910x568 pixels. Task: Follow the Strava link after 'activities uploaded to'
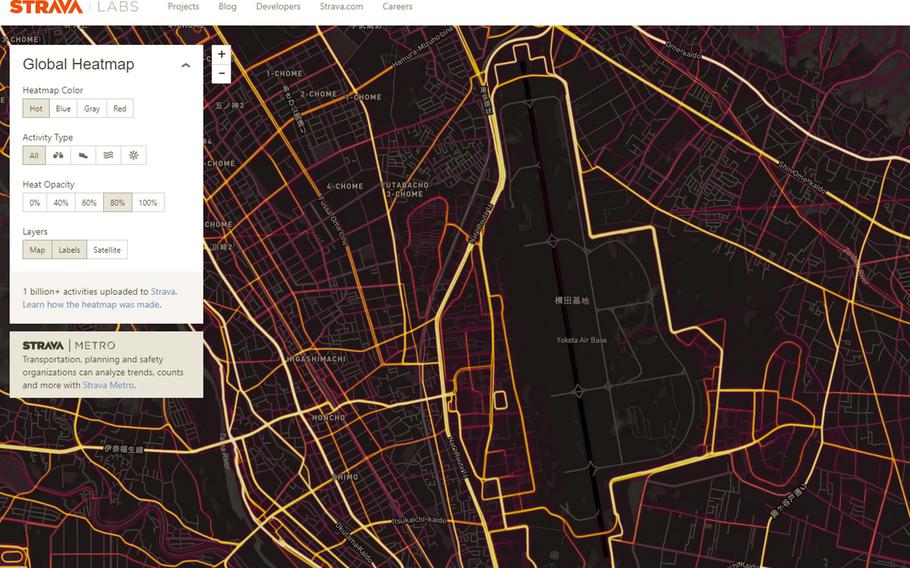[x=163, y=292]
